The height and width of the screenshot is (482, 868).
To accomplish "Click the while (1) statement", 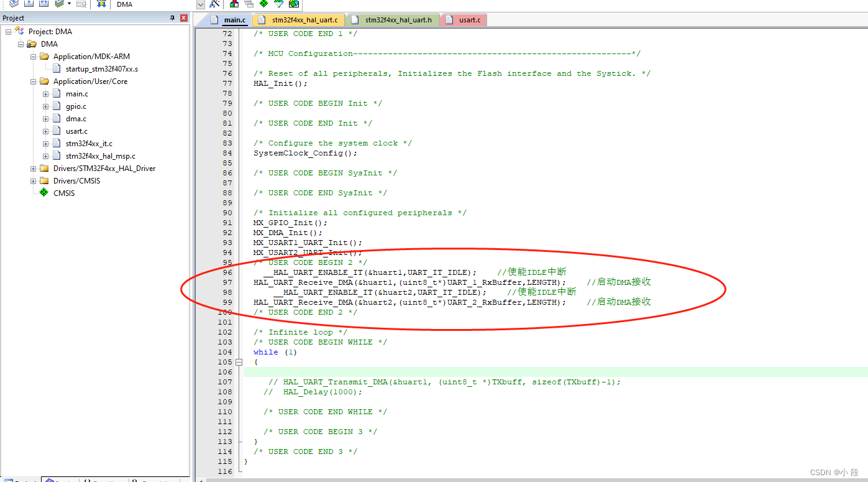I will pyautogui.click(x=275, y=352).
